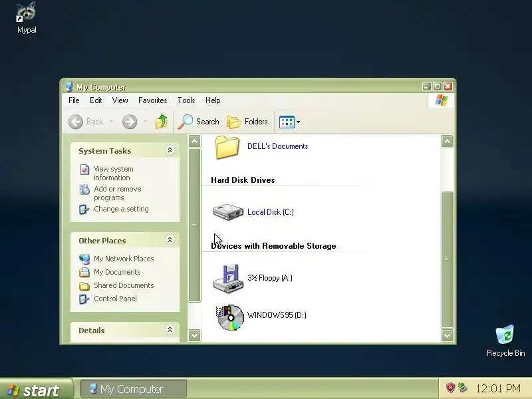Click the WINDOWS95 (D:) label

277,315
